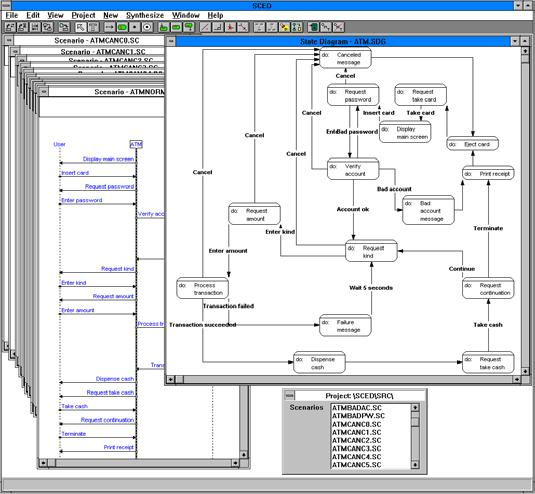This screenshot has width=535, height=494.
Task: Select the circled dot final-state tool
Action: point(147,27)
